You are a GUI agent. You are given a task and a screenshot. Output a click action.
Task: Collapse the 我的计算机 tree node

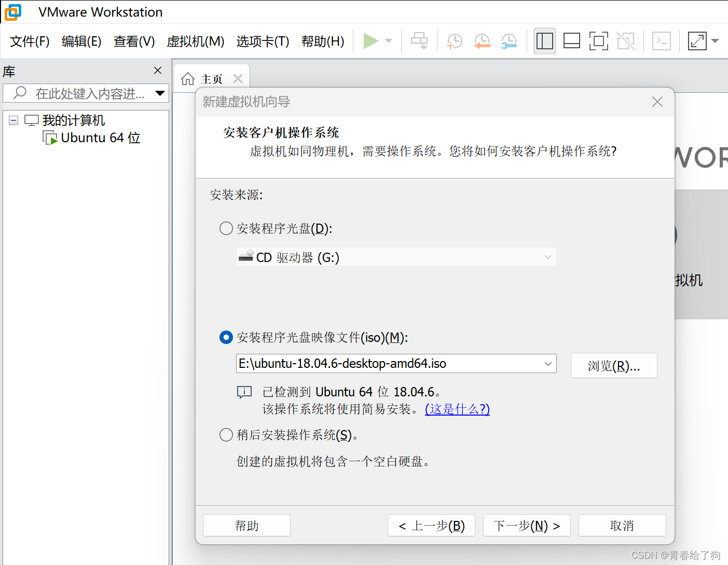pos(13,120)
